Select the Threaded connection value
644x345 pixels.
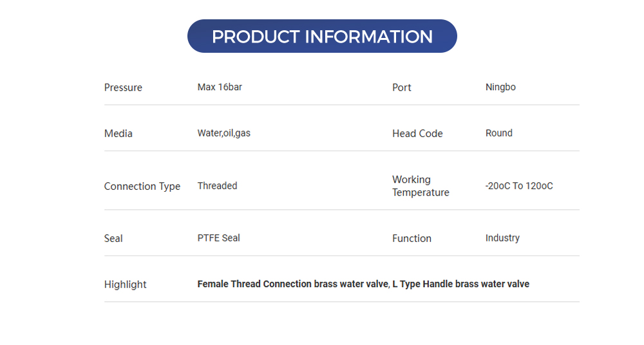pos(217,186)
